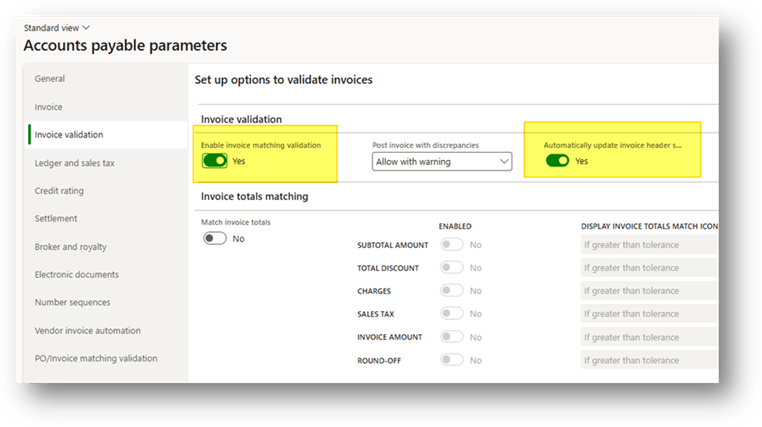Image resolution: width=762 pixels, height=427 pixels.
Task: Go to Settlement settings
Action: coord(56,218)
